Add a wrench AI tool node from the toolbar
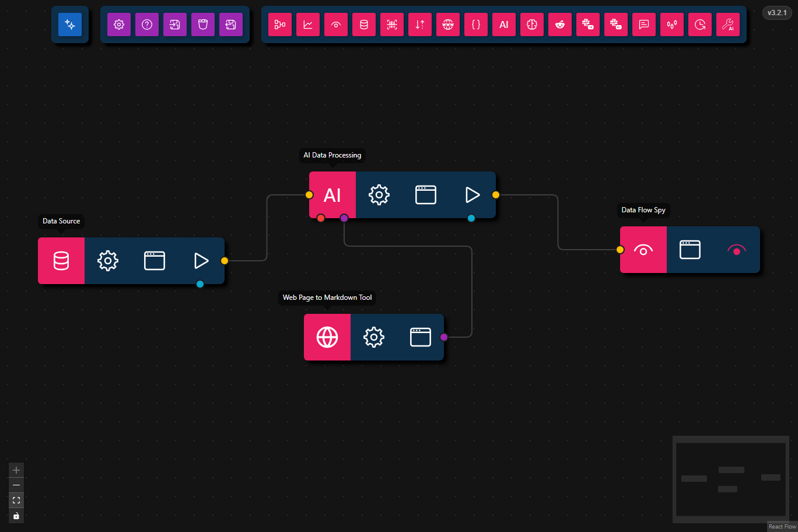Image resolution: width=798 pixels, height=532 pixels. pyautogui.click(x=728, y=24)
